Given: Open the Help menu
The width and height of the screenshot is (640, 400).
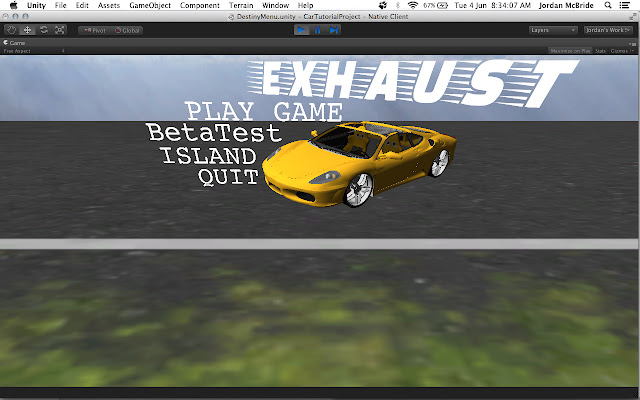Looking at the screenshot, I should click(x=305, y=5).
